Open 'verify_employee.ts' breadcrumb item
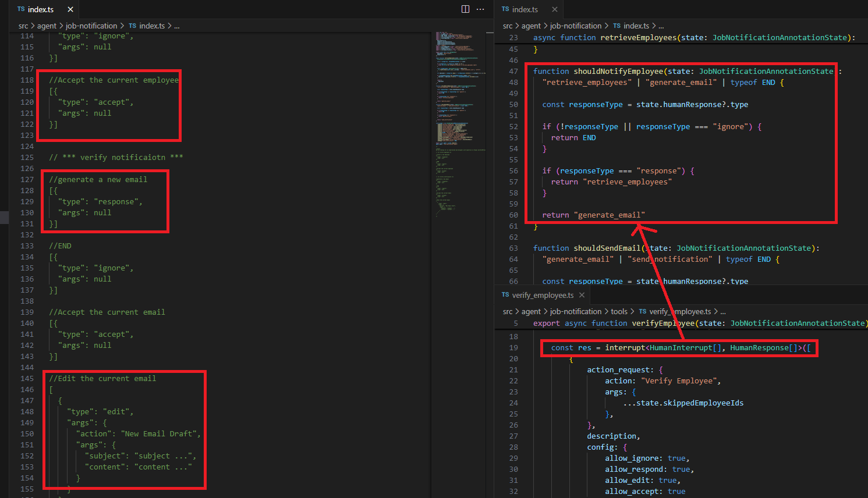The width and height of the screenshot is (868, 498). tap(680, 311)
